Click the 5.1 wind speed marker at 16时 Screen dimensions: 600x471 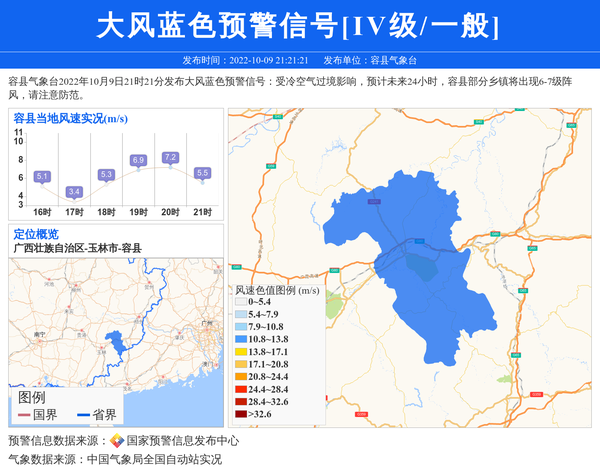(42, 176)
